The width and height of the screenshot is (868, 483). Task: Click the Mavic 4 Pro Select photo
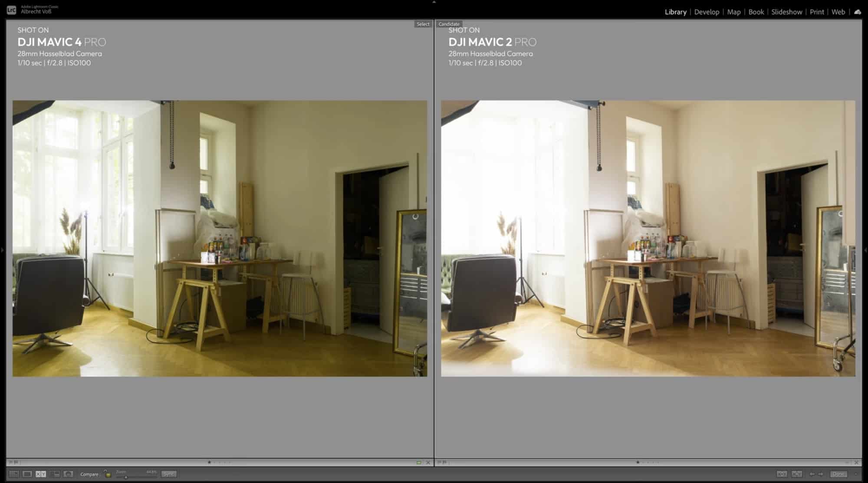220,238
